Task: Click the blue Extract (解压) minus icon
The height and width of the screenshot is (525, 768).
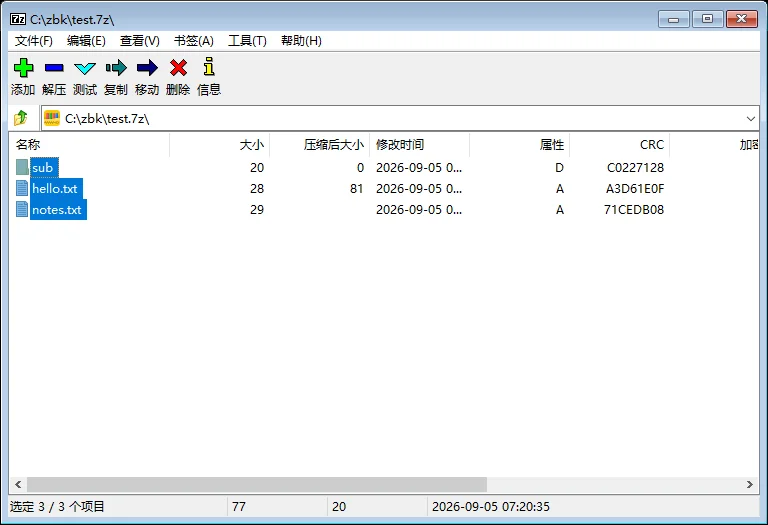Action: (x=54, y=68)
